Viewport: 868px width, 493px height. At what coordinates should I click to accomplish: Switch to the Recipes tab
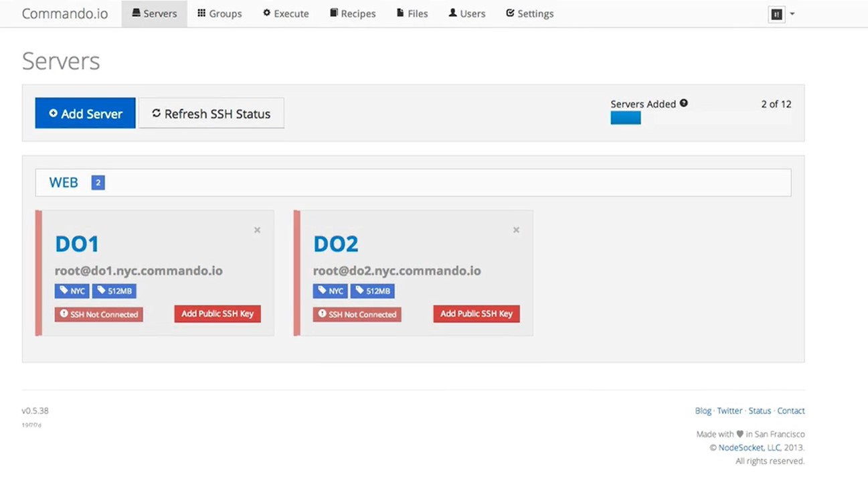tap(353, 13)
